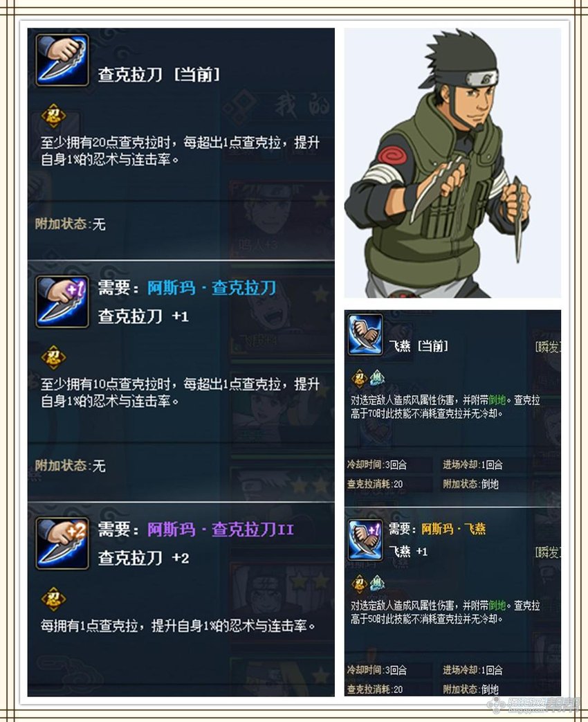Screen dimensions: 588x722
Task: Open the blue 阿斯玛·查克拉刀 requirement link
Action: [x=212, y=288]
